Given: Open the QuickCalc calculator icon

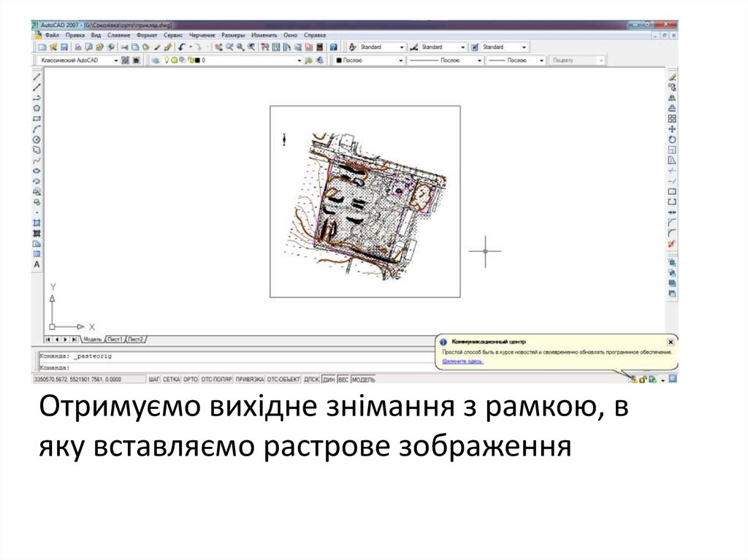Looking at the screenshot, I should 320,47.
